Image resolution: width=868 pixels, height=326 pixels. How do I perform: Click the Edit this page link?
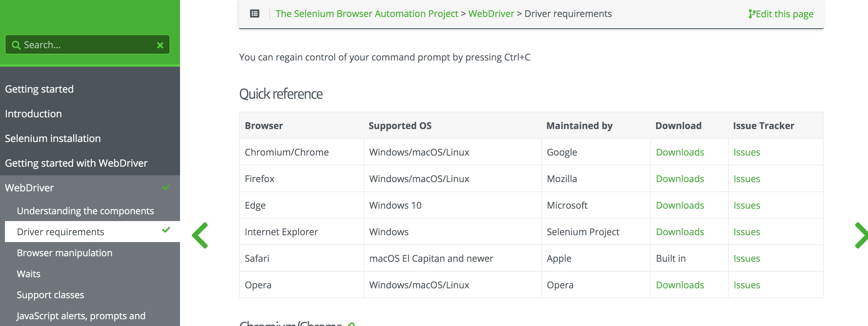pyautogui.click(x=781, y=14)
